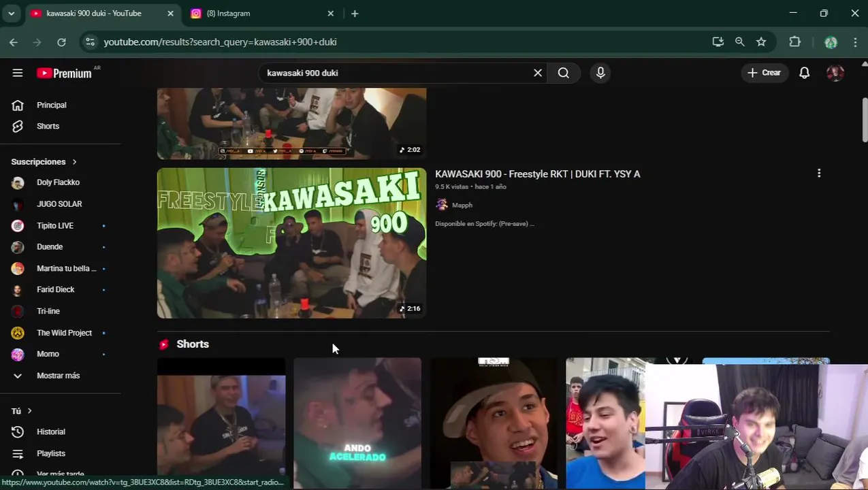Click Tri-line channel avatar icon
The image size is (868, 490).
[18, 311]
